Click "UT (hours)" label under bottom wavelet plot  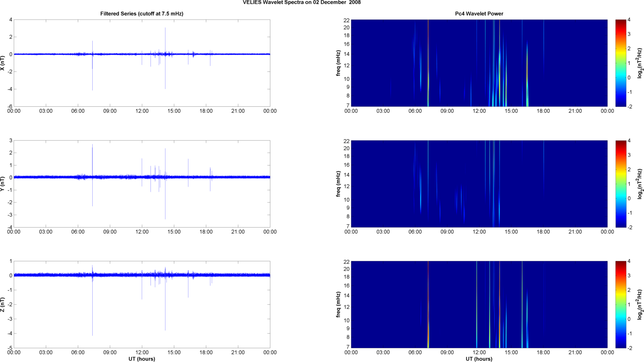[x=479, y=359]
